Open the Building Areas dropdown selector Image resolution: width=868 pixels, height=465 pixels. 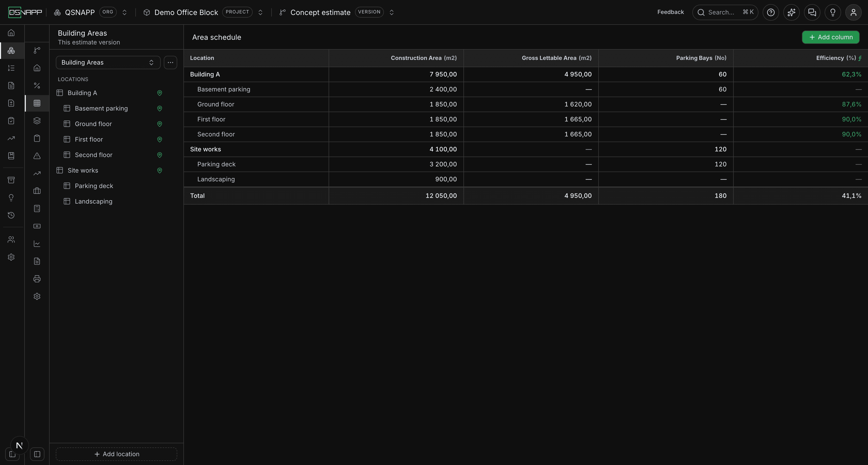(x=108, y=62)
